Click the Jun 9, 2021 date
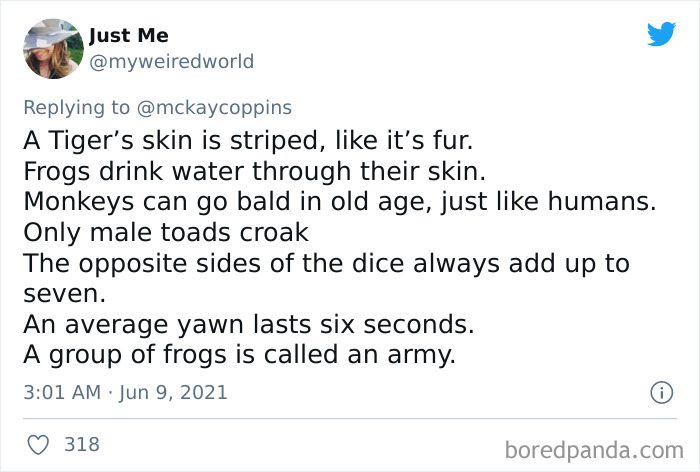This screenshot has width=700, height=472. (168, 393)
